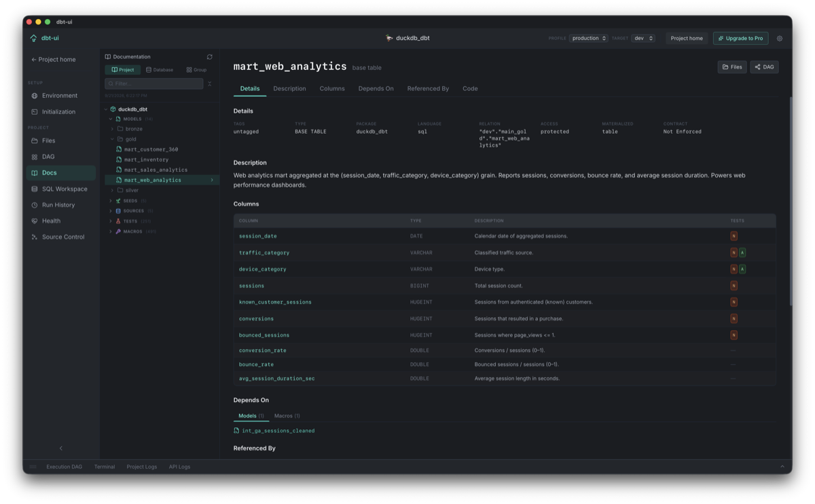Click the Docs book icon in sidebar
The height and width of the screenshot is (504, 815).
click(x=35, y=173)
